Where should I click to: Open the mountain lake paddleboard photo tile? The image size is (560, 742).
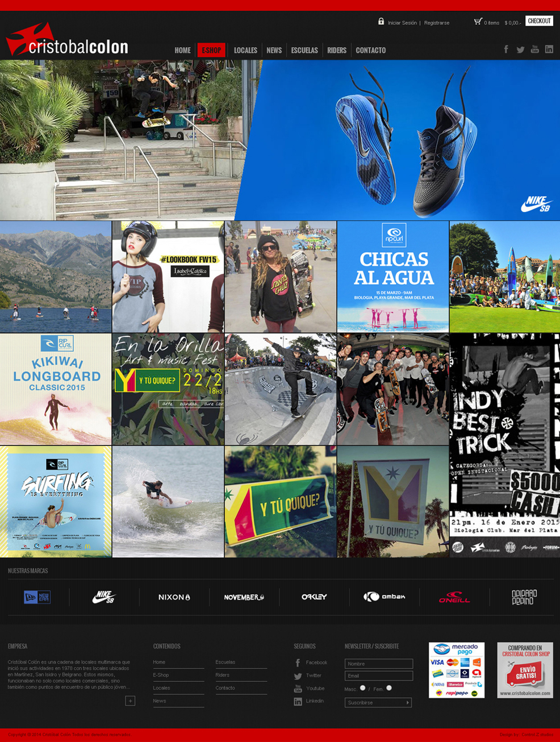(56, 277)
